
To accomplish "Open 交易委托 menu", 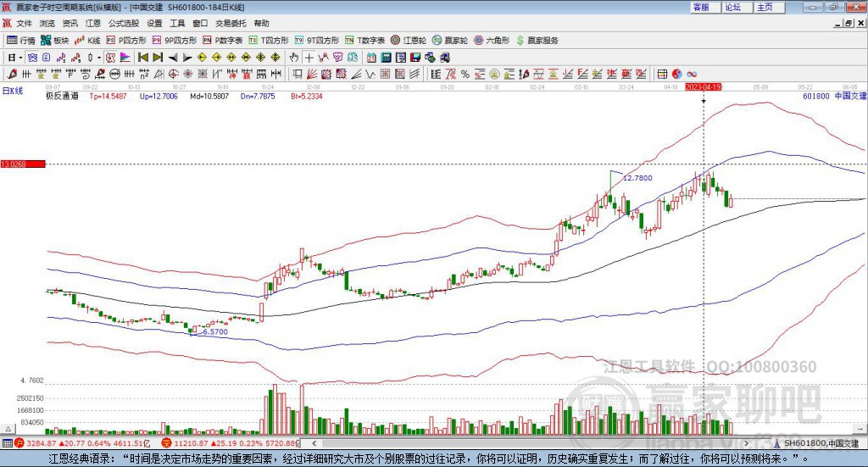I will (x=231, y=23).
